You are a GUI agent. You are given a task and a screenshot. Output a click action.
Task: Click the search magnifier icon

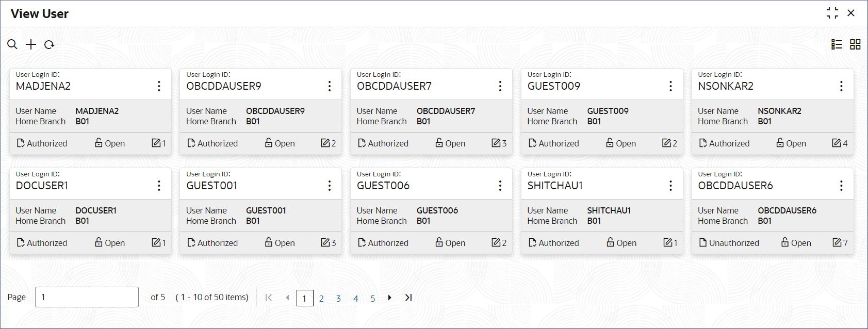coord(12,44)
